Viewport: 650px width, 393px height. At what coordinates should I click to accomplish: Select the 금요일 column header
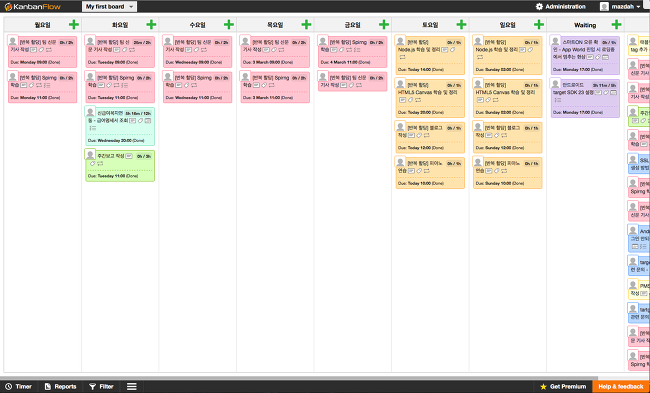(352, 25)
